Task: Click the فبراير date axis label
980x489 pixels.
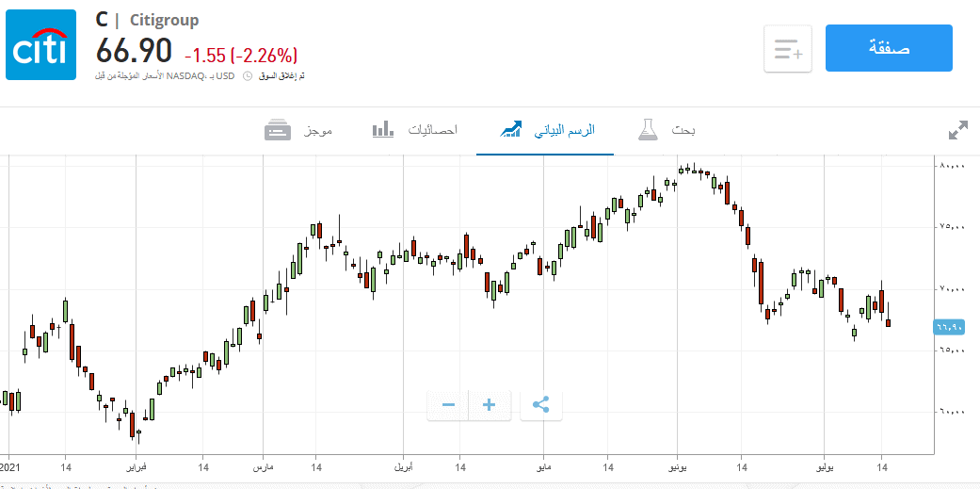Action: coord(137,467)
